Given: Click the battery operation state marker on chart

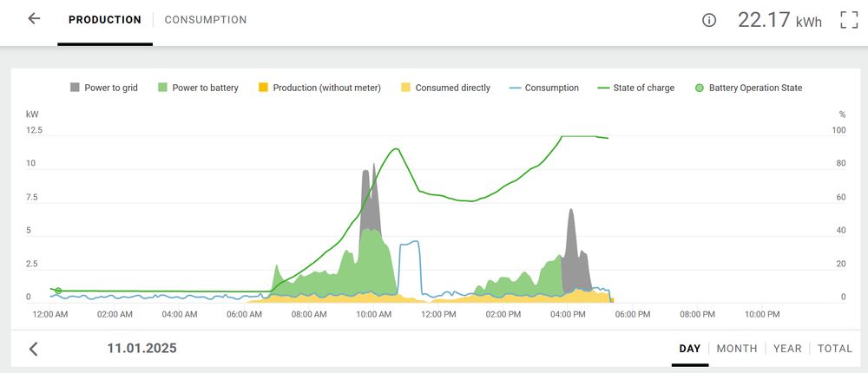Looking at the screenshot, I should pyautogui.click(x=58, y=291).
